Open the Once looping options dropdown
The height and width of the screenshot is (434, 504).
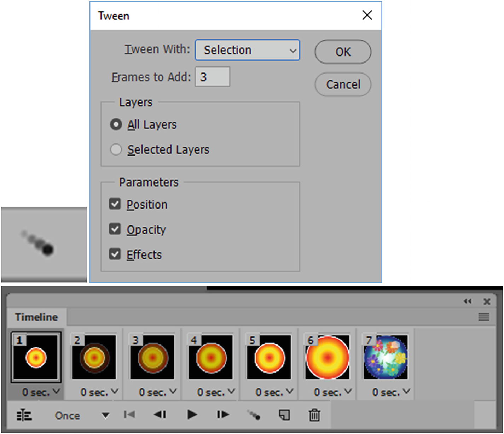[104, 415]
